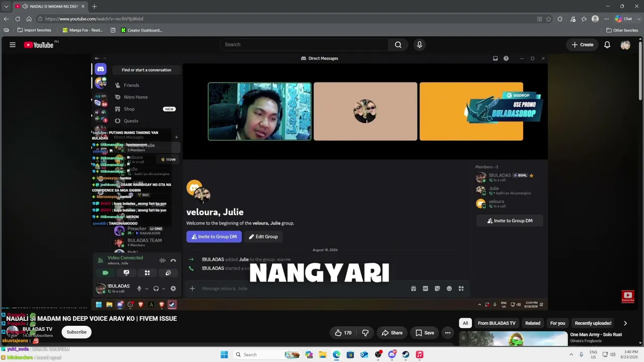Click Discord share screen button
The height and width of the screenshot is (362, 644).
(126, 273)
